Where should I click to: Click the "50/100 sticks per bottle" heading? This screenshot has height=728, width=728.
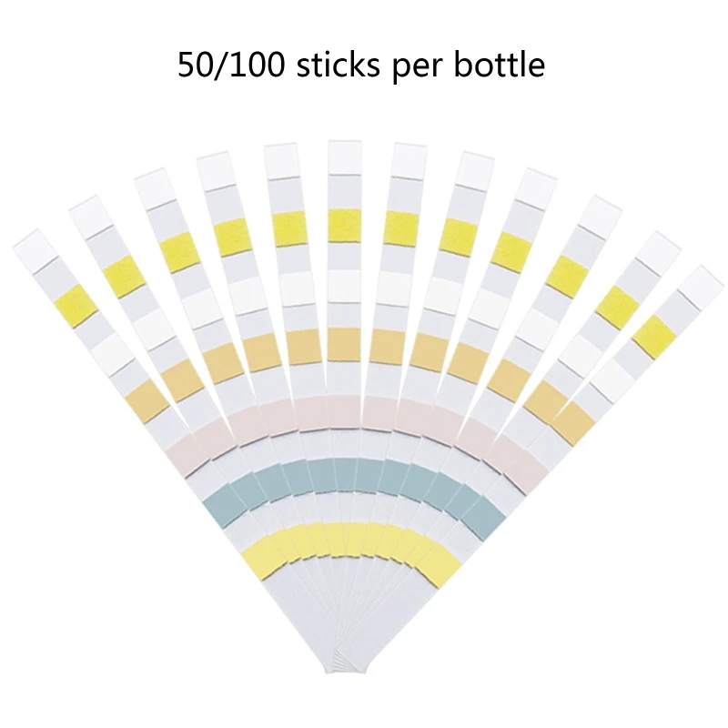click(x=361, y=66)
